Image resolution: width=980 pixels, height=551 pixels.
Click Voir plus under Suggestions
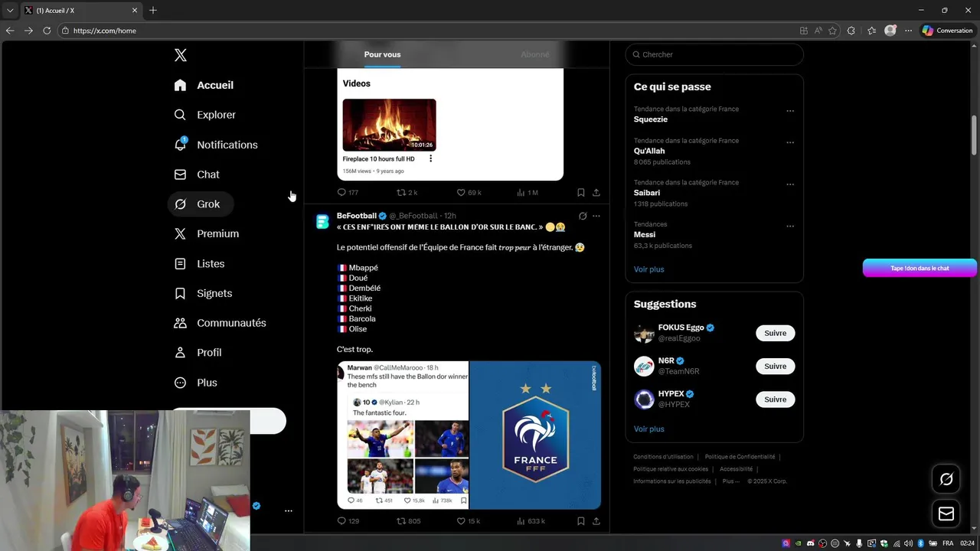648,429
